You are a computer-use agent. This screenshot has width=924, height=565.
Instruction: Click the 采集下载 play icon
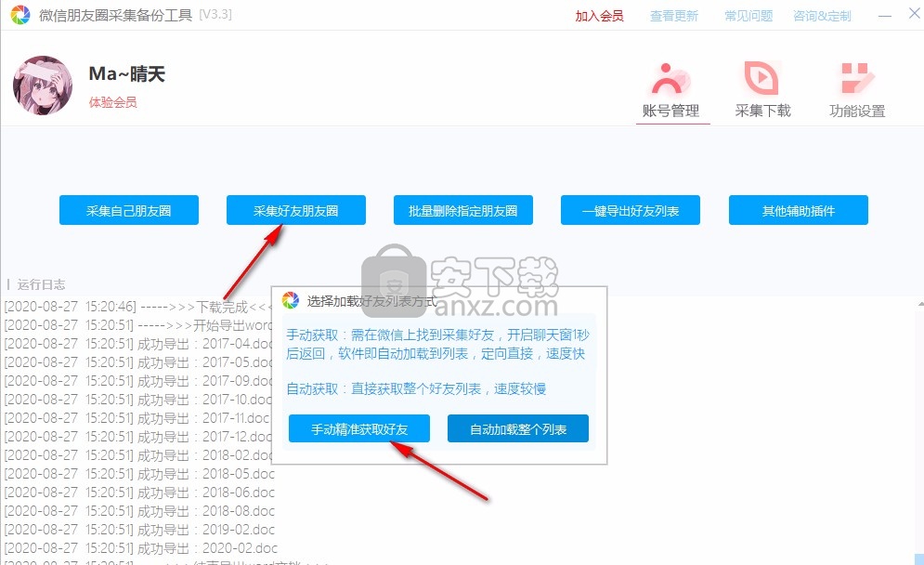761,78
